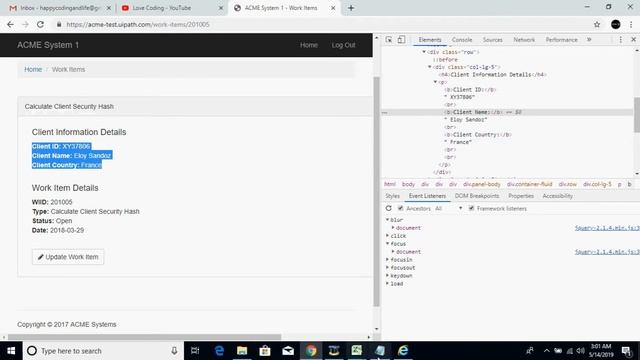Image resolution: width=640 pixels, height=360 pixels.
Task: Switch to the Network tab
Action: pyautogui.click(x=524, y=40)
